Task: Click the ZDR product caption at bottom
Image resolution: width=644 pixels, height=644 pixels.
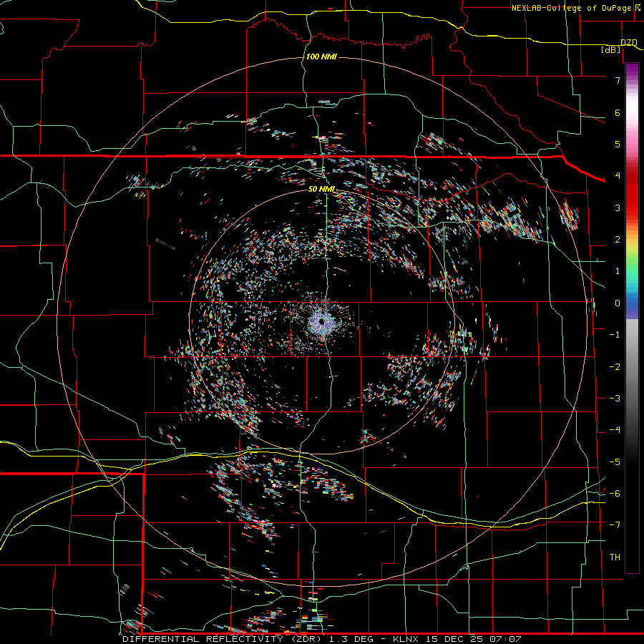Action: [x=322, y=639]
